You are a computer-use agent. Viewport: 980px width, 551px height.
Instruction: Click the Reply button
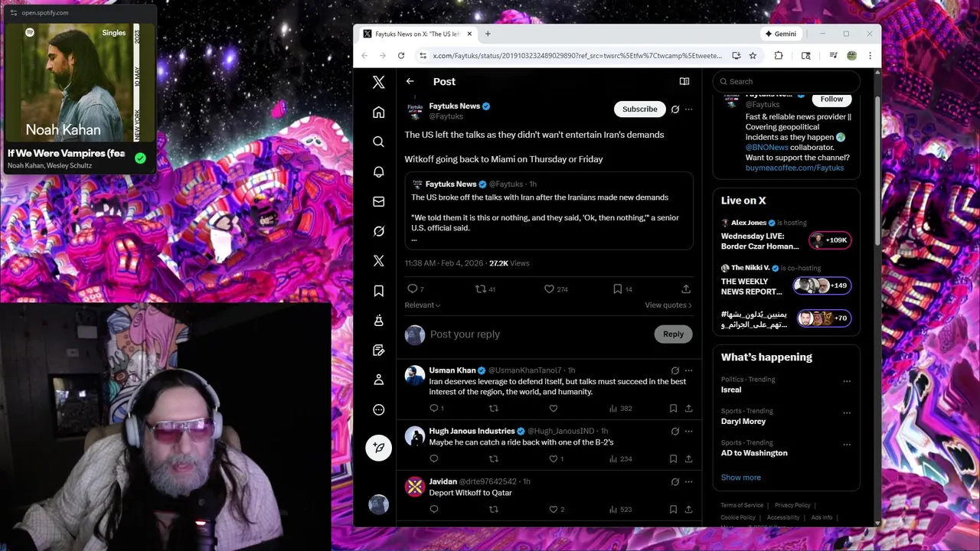point(673,334)
